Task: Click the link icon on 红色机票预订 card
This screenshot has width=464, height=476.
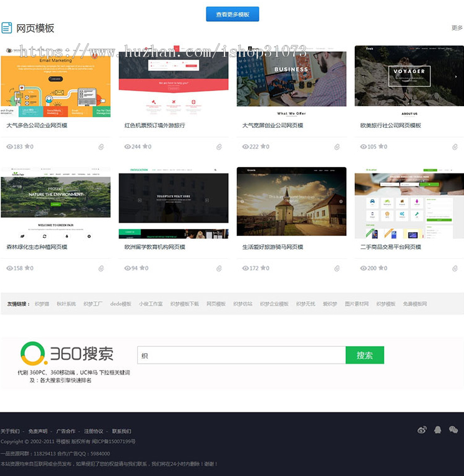Action: [x=219, y=147]
